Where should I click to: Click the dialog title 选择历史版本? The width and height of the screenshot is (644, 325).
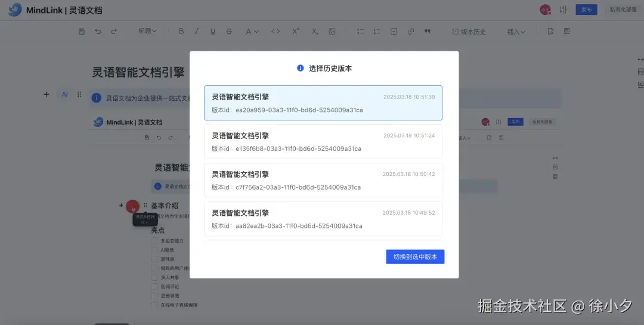tap(330, 69)
